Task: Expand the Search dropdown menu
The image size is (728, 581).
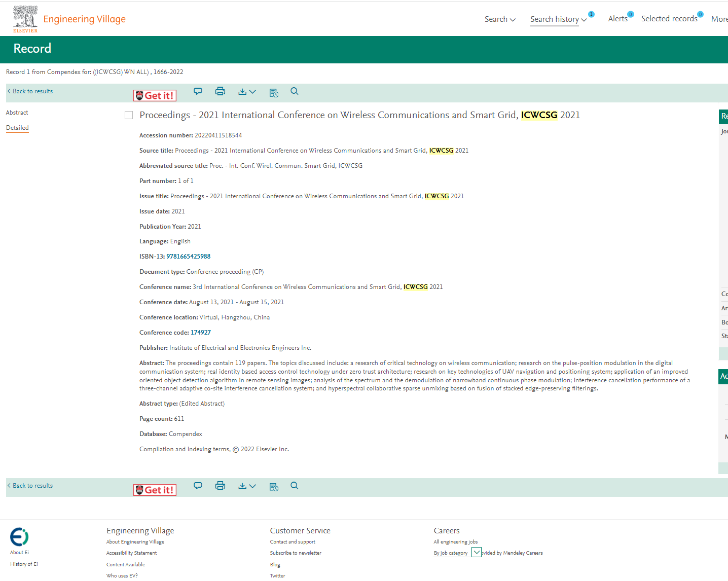Action: [500, 19]
